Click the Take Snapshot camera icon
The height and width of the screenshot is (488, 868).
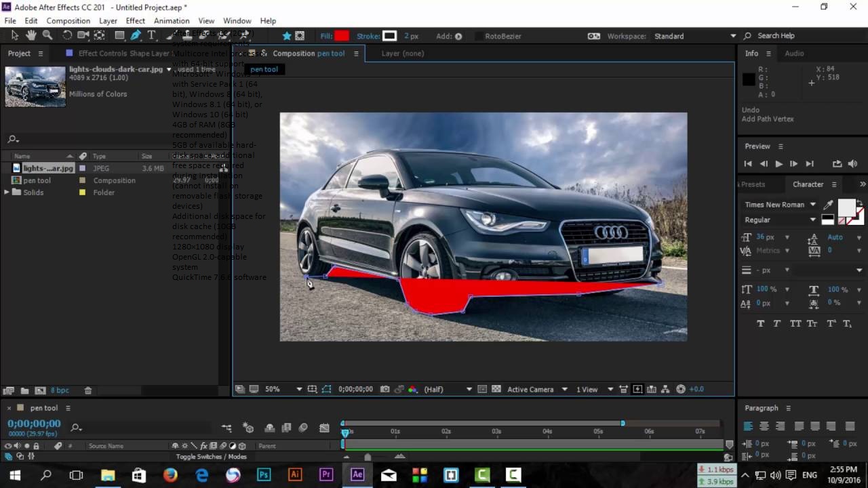(385, 389)
